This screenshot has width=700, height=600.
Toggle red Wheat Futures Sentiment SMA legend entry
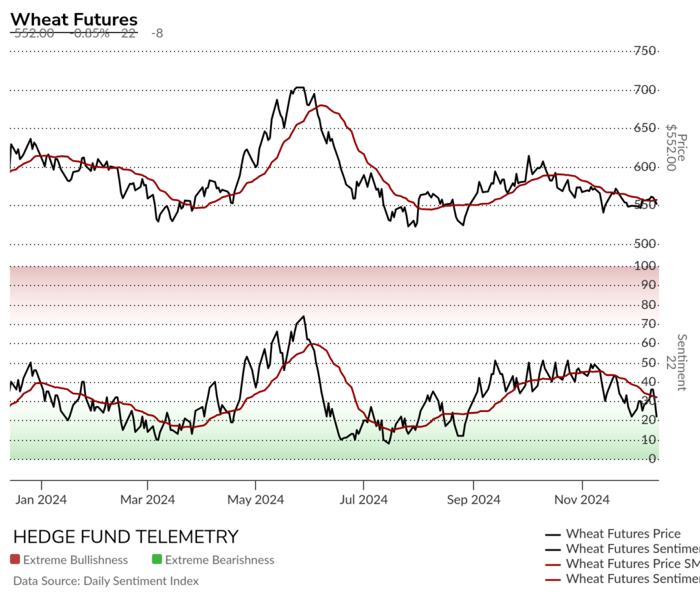(x=623, y=579)
